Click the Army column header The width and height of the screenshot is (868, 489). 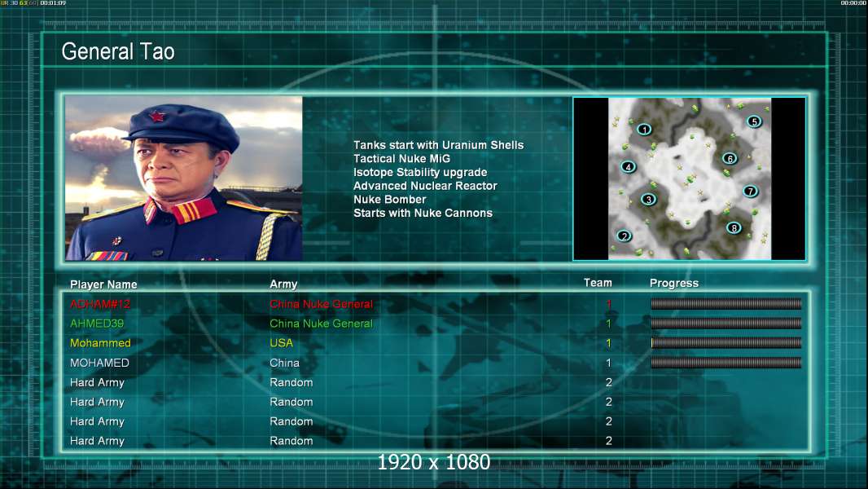(283, 284)
